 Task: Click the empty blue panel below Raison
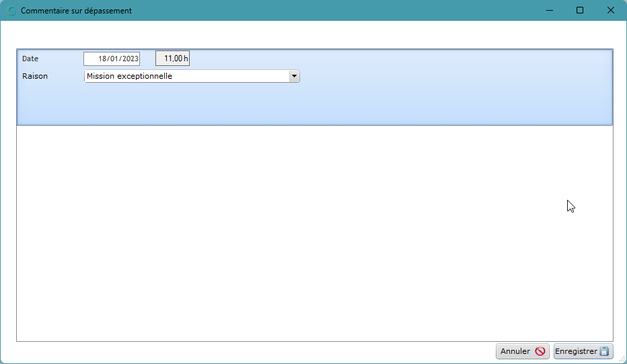(x=315, y=104)
